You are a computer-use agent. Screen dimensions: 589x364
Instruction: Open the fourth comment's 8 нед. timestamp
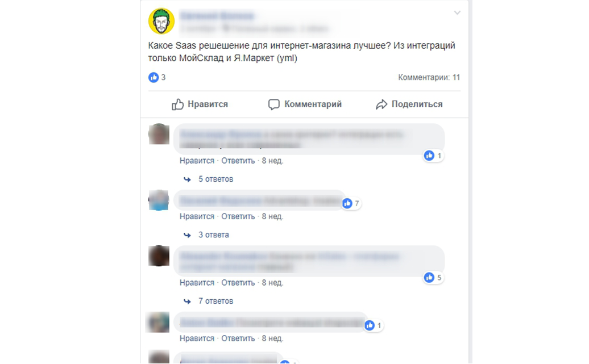[x=272, y=338]
